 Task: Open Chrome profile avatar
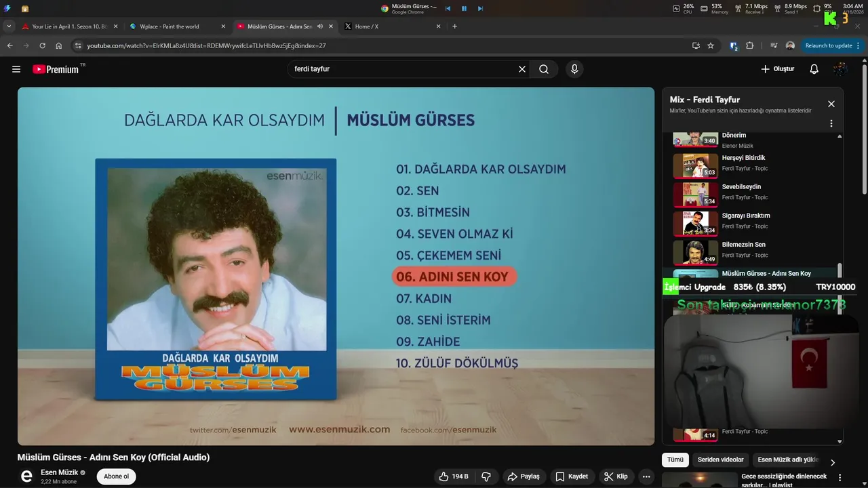pyautogui.click(x=790, y=45)
